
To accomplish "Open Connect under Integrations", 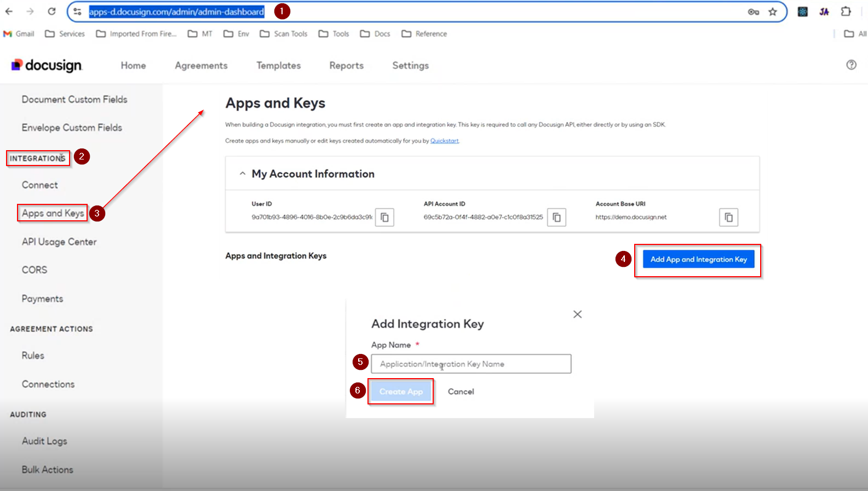I will click(40, 185).
